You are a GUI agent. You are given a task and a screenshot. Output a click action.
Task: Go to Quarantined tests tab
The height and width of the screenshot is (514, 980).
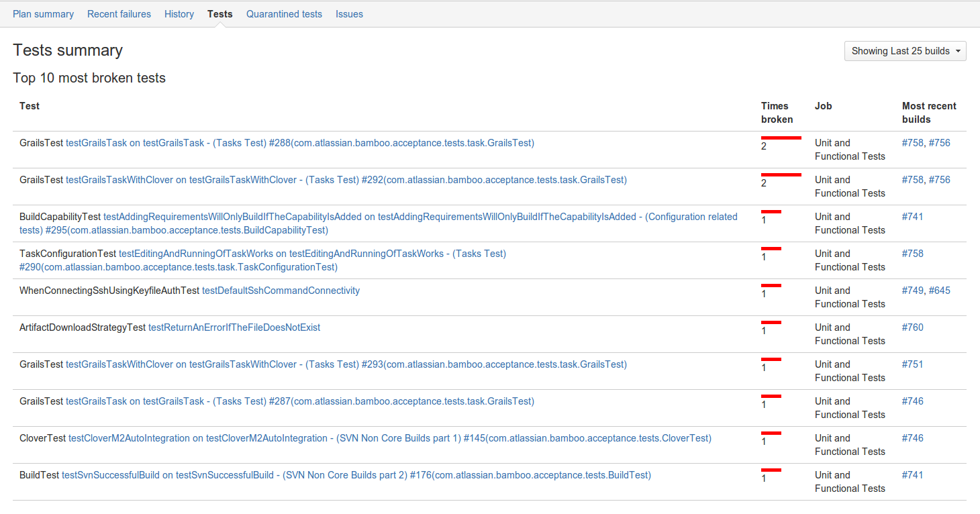click(x=284, y=14)
